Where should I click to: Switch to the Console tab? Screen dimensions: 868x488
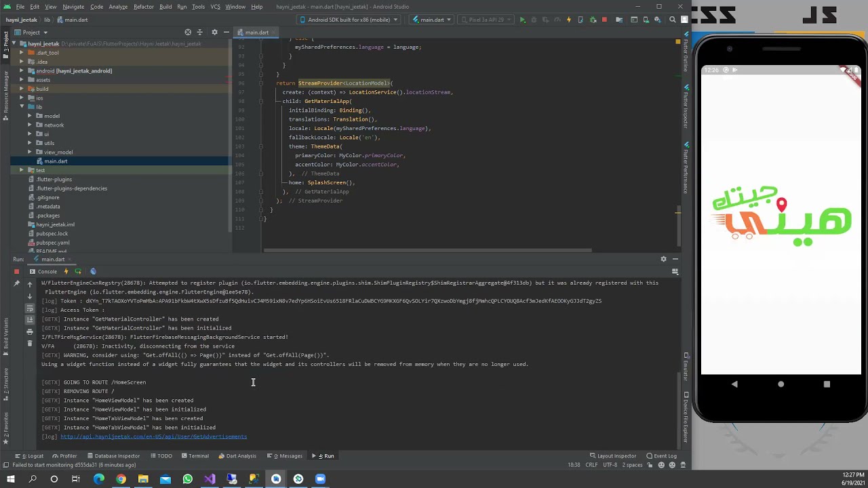[x=43, y=271]
